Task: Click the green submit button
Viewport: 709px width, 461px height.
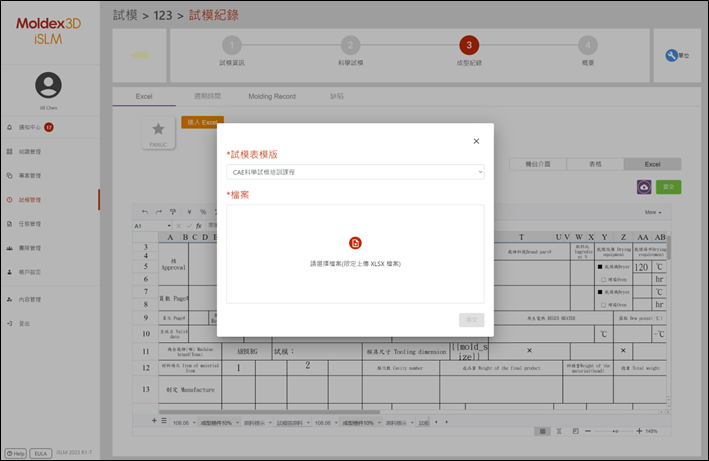Action: pyautogui.click(x=668, y=187)
